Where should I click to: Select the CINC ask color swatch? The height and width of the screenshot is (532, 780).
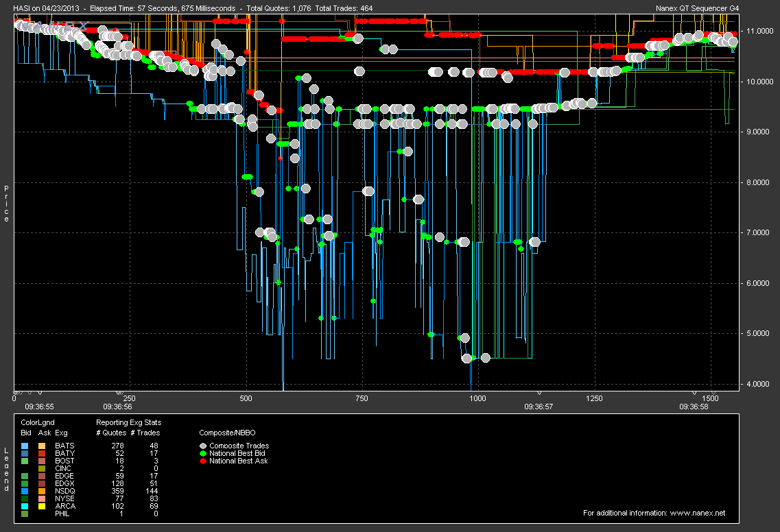42,468
